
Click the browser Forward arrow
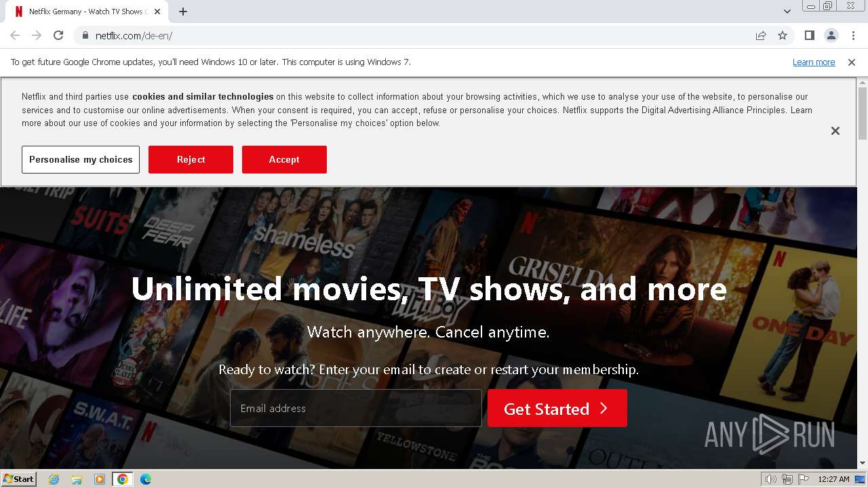coord(37,35)
